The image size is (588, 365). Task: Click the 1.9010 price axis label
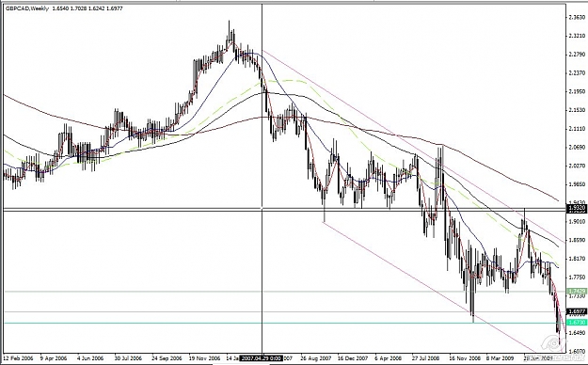coord(577,221)
